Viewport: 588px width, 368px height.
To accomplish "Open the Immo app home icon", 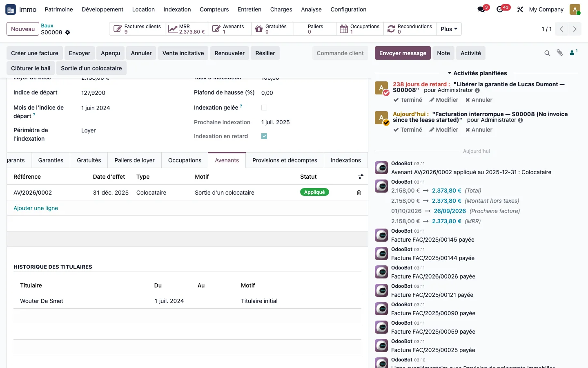I will 11,9.
